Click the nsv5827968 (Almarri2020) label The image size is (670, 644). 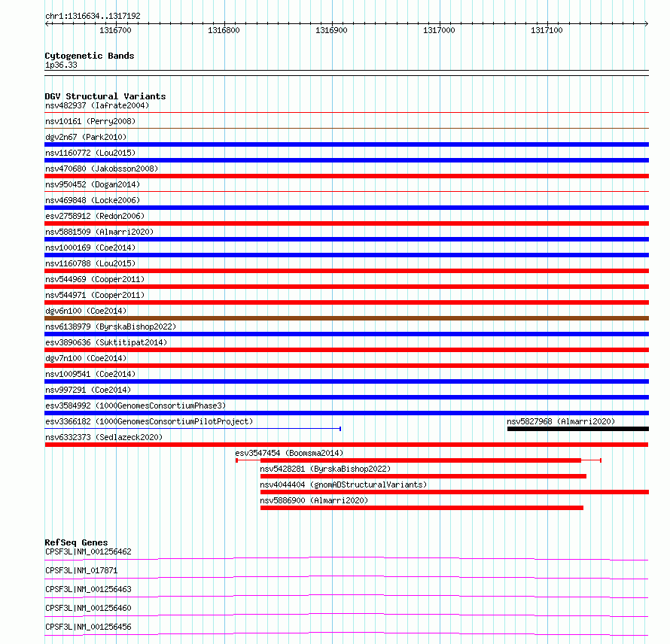coord(561,421)
